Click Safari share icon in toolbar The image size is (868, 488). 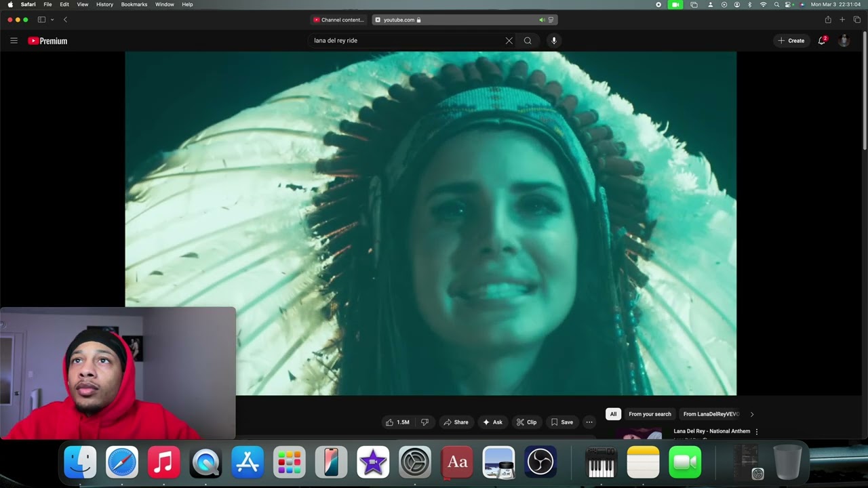[828, 20]
